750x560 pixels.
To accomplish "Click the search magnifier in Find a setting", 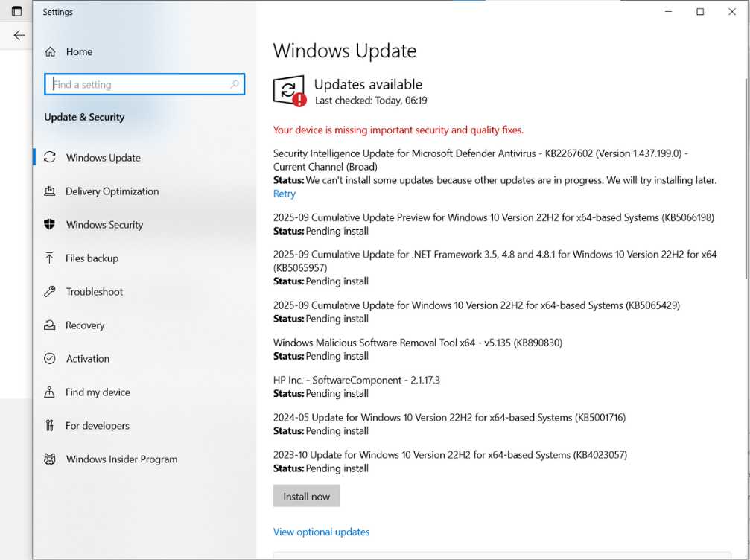I will pyautogui.click(x=235, y=85).
